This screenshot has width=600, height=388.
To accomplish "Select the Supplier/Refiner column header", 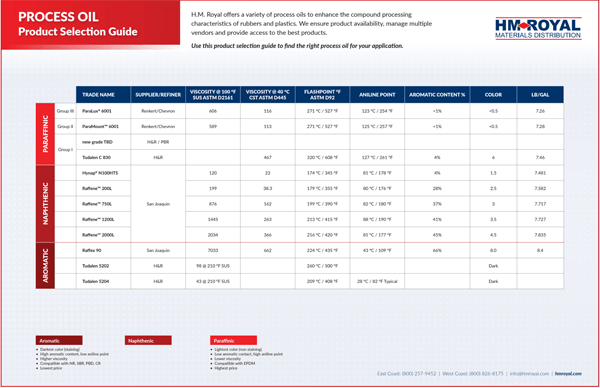I will click(158, 95).
